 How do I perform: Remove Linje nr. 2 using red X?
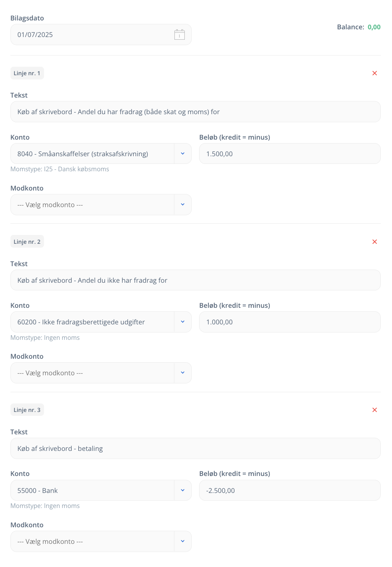tap(374, 242)
